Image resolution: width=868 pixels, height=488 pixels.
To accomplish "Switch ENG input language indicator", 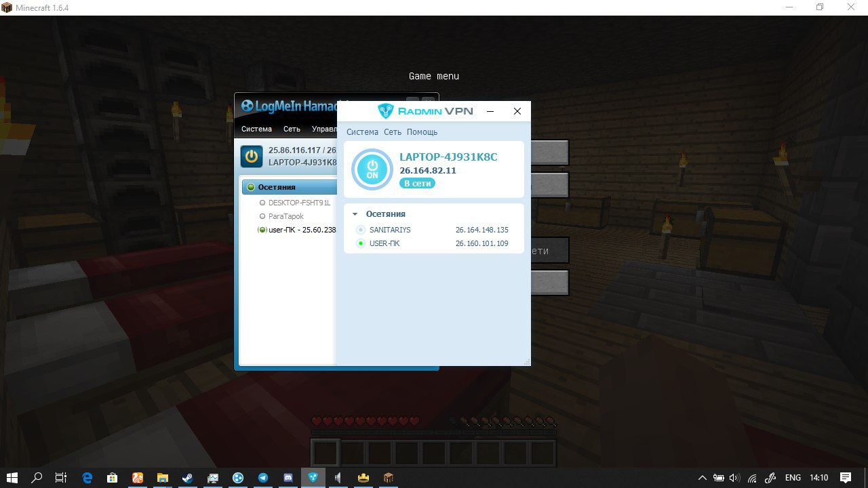I will point(793,477).
